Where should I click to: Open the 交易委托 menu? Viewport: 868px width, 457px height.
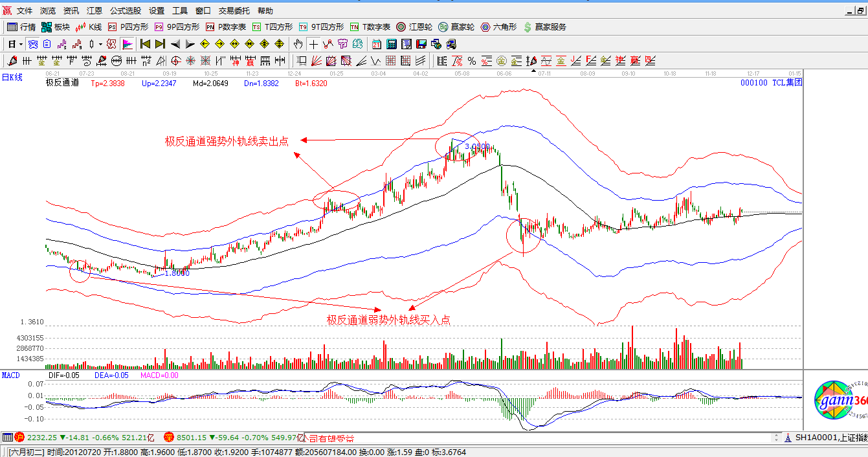click(x=234, y=11)
